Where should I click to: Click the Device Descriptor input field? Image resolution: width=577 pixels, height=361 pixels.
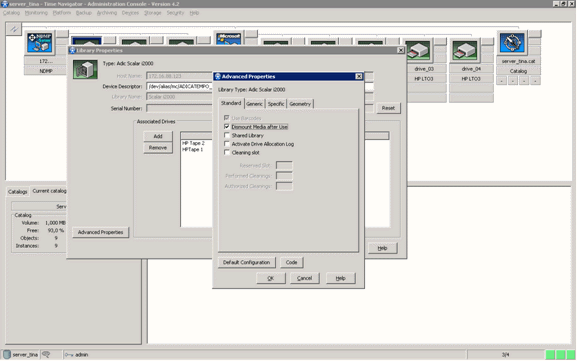[x=179, y=86]
